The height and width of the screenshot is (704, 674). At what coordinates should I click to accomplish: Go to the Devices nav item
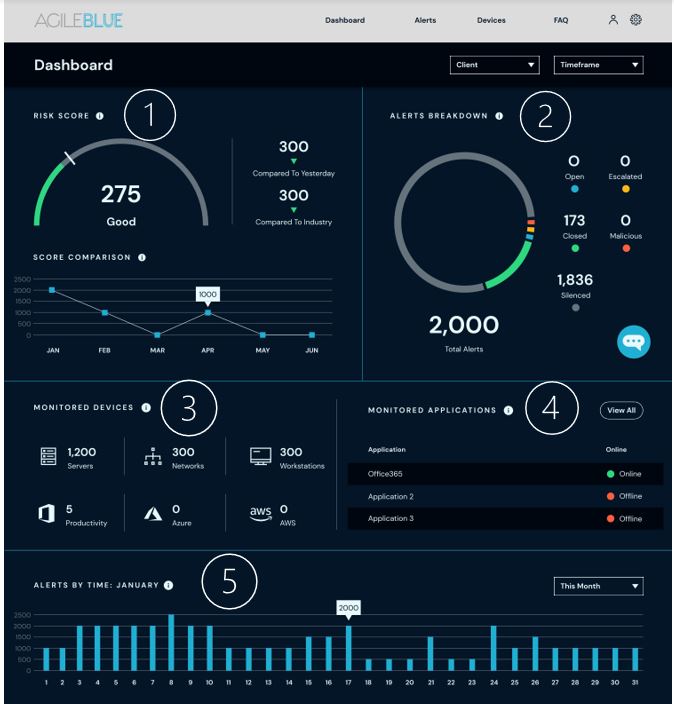[491, 20]
